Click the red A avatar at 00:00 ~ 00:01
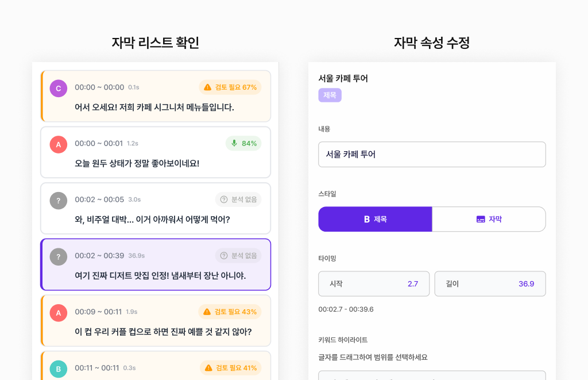 pyautogui.click(x=58, y=144)
